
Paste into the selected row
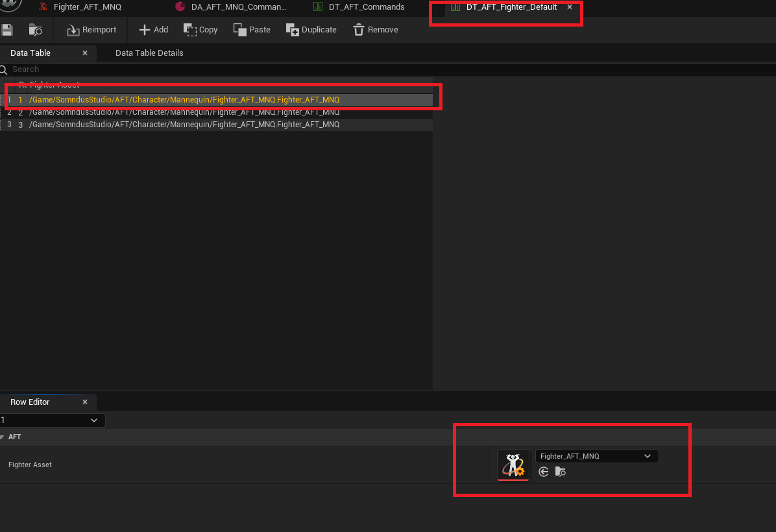coord(252,30)
